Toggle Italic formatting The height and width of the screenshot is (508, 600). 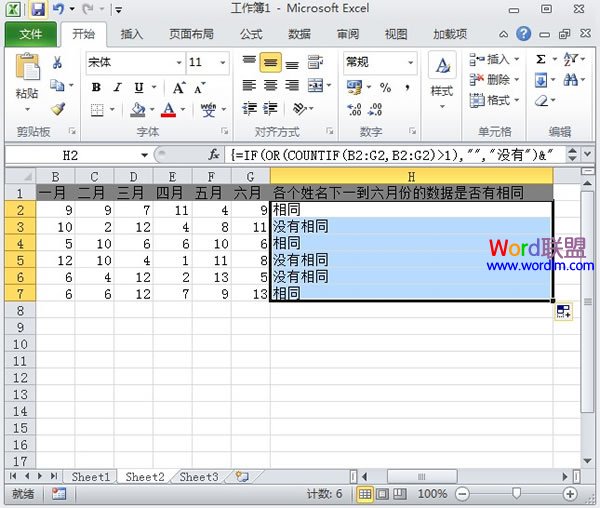[x=117, y=87]
